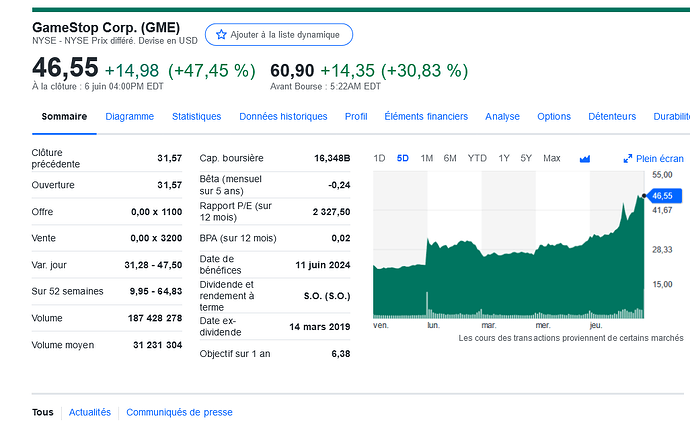Click the Rapport P/E value 2 327,50
The image size is (690, 437).
point(331,212)
